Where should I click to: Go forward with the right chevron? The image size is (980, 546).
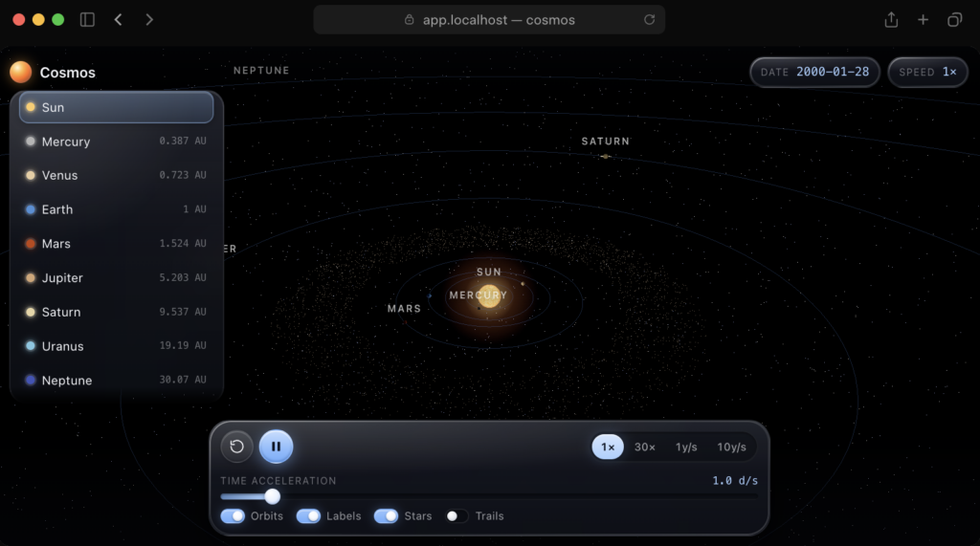tap(148, 19)
